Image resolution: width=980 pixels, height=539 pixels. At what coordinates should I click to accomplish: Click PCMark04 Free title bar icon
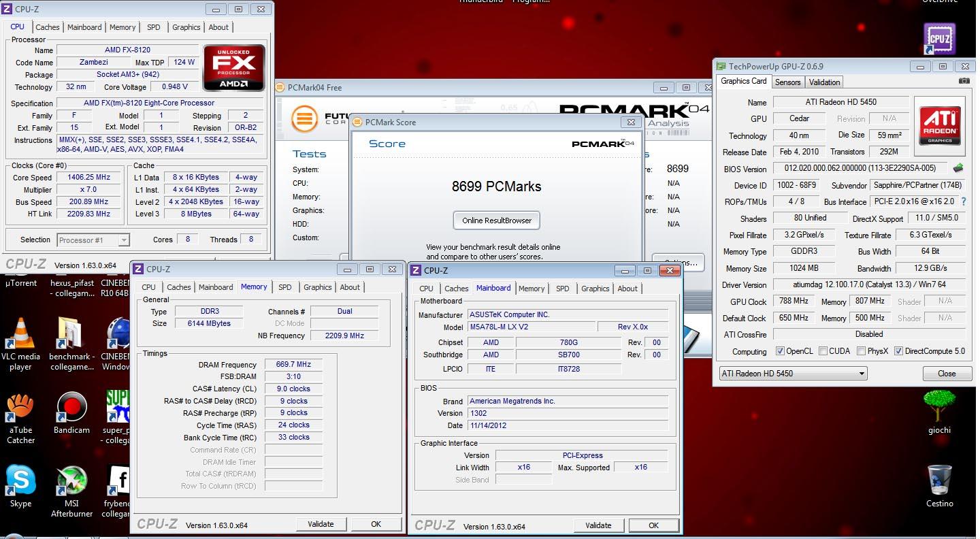(281, 87)
